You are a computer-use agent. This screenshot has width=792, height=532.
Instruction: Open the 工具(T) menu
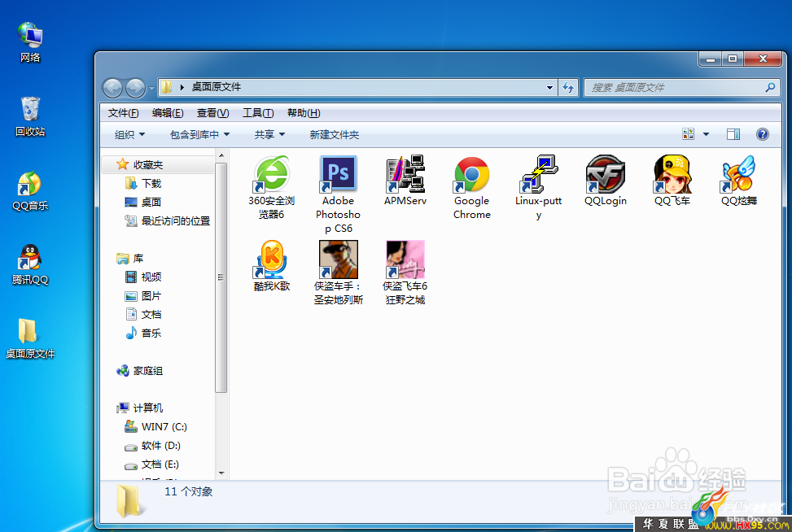point(258,113)
